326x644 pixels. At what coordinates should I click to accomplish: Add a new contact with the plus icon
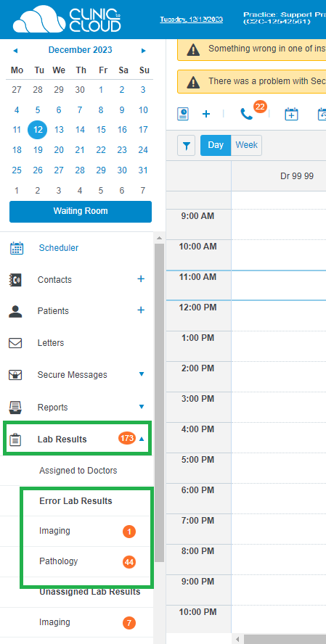click(x=141, y=279)
